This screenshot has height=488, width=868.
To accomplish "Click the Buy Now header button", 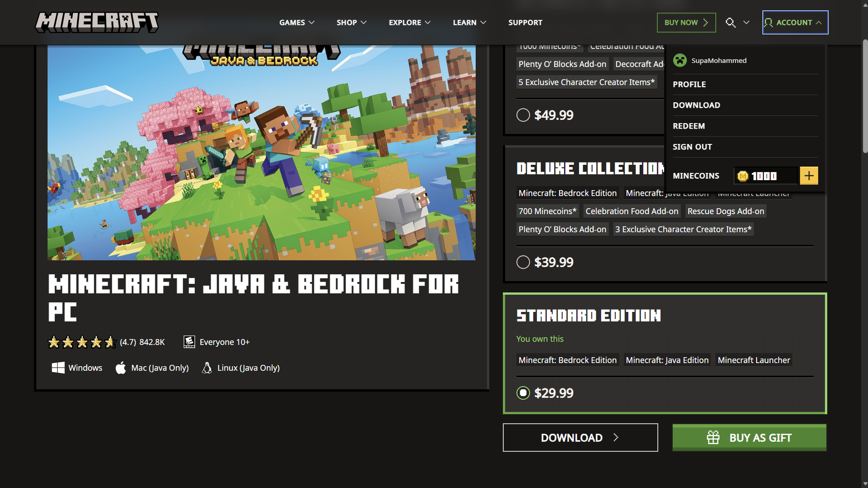I will point(686,22).
